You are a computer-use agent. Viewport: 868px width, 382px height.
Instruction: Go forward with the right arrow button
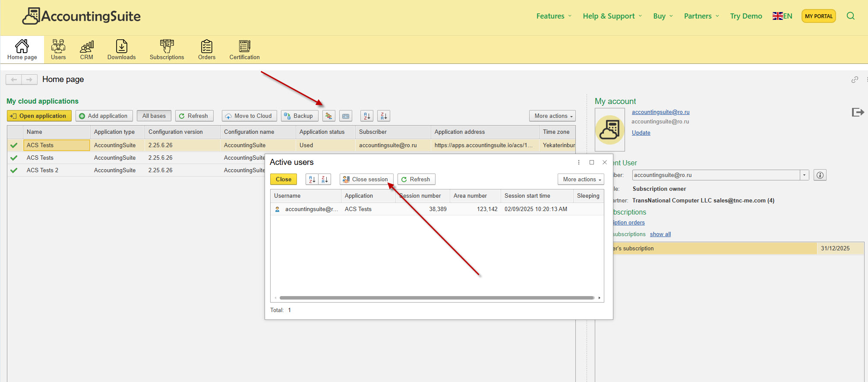click(29, 79)
